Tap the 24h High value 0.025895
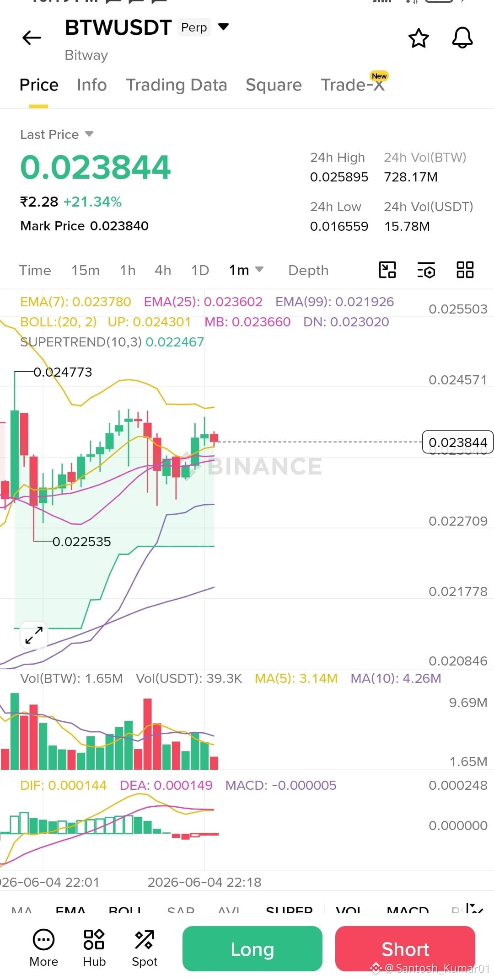This screenshot has width=494, height=980. tap(339, 177)
